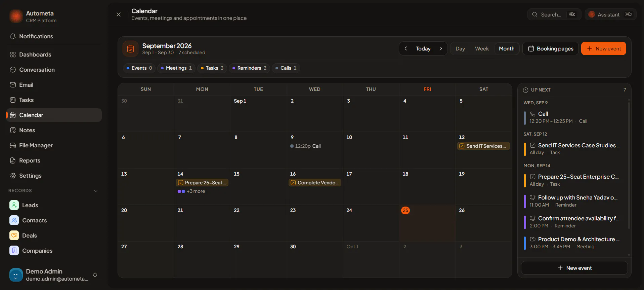Open Tasks in the sidebar
This screenshot has height=290, width=644.
coord(54,100)
